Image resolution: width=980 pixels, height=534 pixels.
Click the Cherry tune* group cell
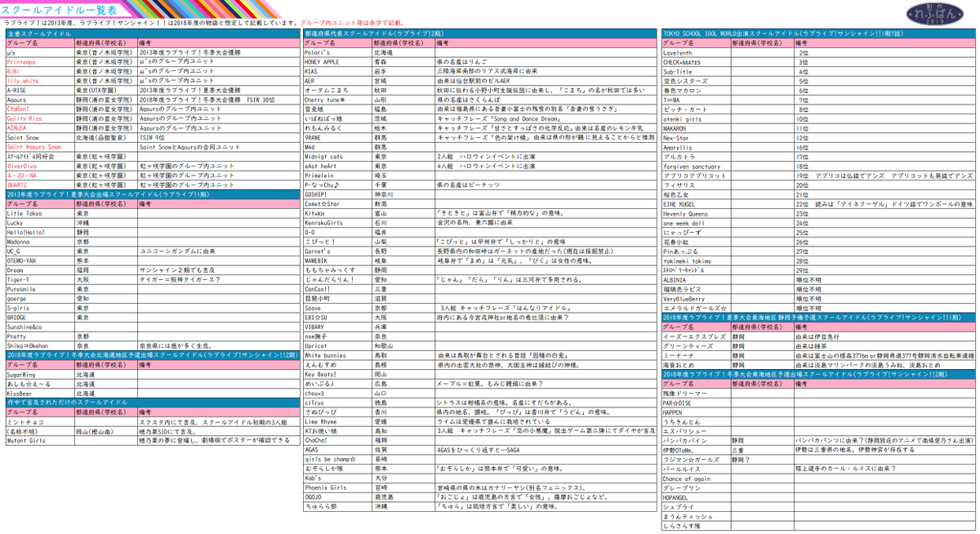[337, 100]
